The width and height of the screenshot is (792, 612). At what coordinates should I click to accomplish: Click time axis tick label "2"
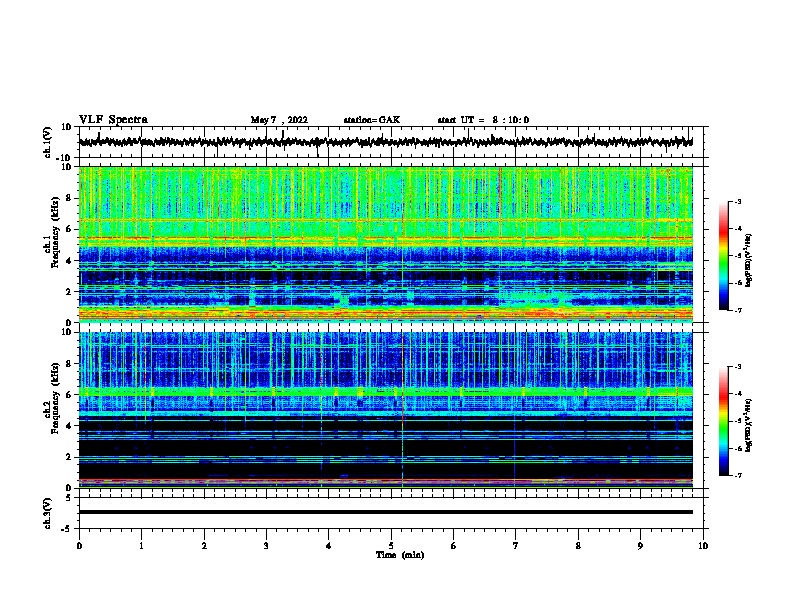(204, 546)
